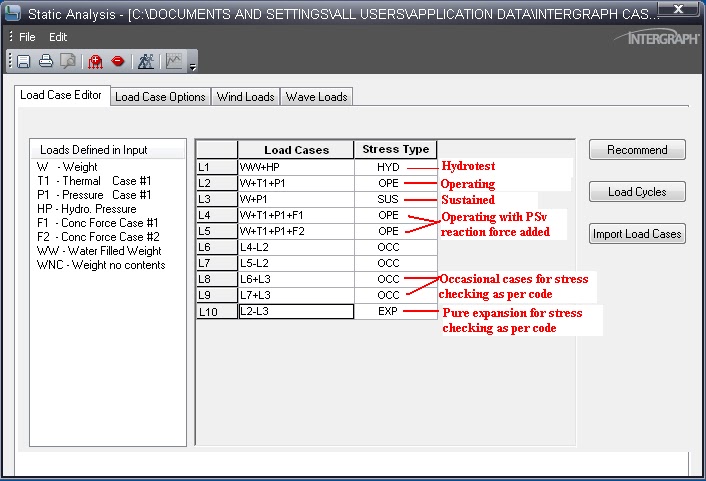Click the Load Cases column header
Image resolution: width=706 pixels, height=481 pixels.
[x=296, y=150]
